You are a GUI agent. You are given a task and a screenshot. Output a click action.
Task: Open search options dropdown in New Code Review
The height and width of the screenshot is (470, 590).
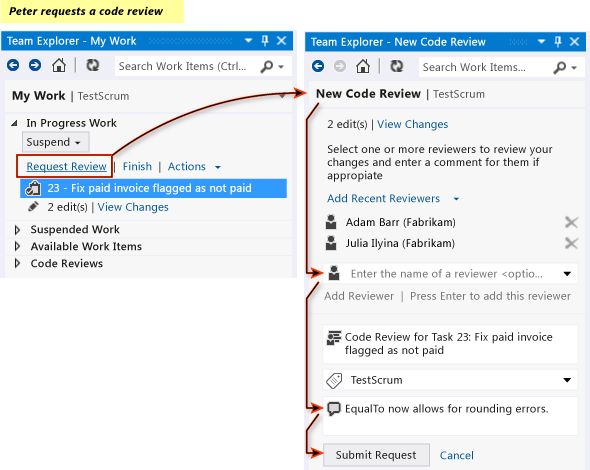point(574,68)
